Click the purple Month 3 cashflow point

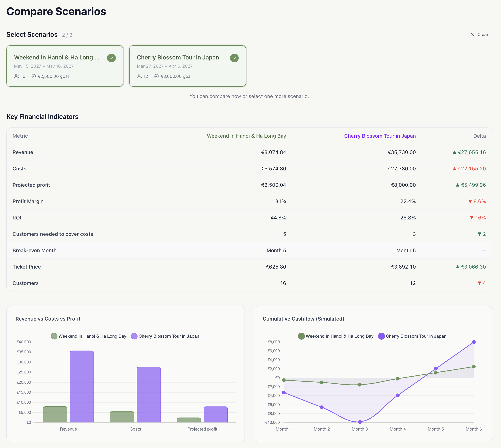coord(360,422)
